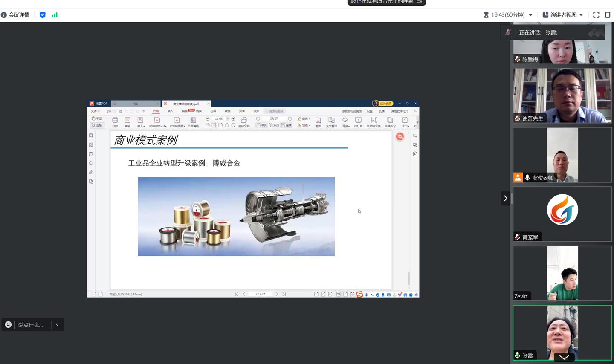This screenshot has width=614, height=364.
Task: Click the zoom in plus icon
Action: pyautogui.click(x=233, y=118)
